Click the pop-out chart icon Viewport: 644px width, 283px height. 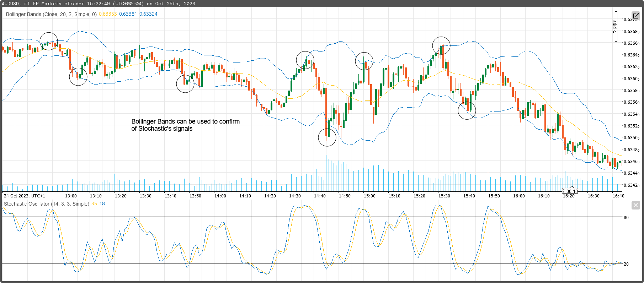635,16
